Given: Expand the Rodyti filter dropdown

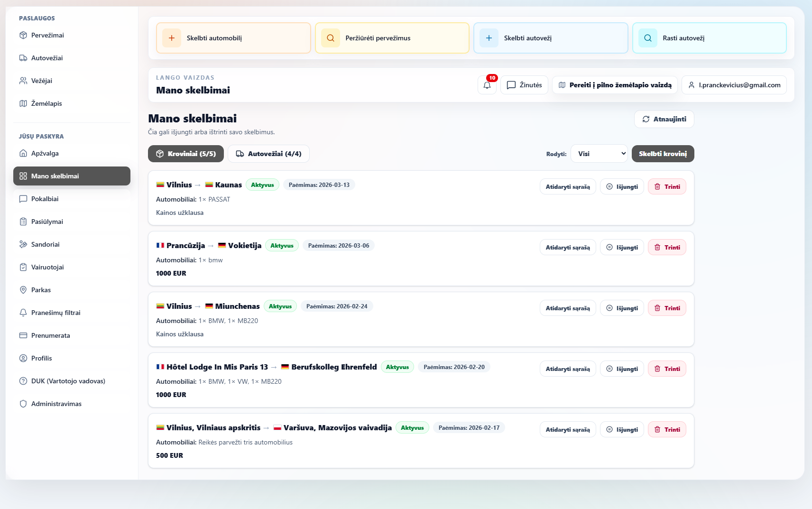Looking at the screenshot, I should 599,154.
